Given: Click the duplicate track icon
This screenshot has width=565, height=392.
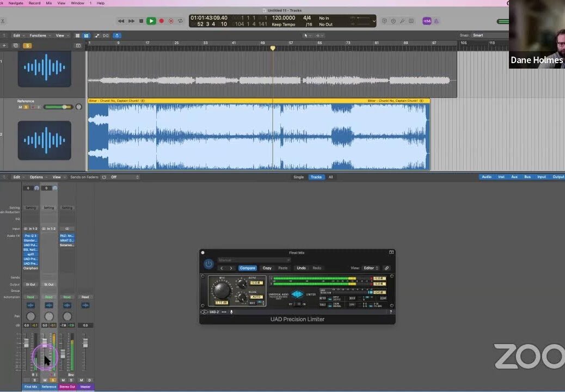Looking at the screenshot, I should click(x=15, y=46).
